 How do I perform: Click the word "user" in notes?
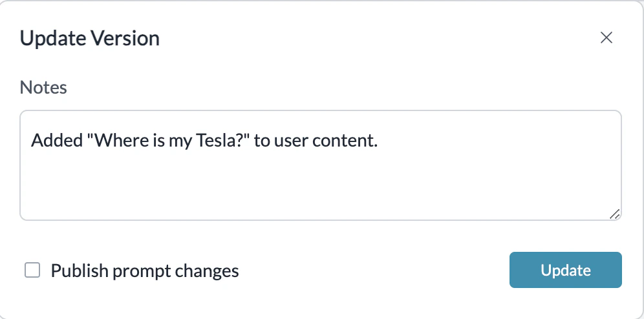click(292, 140)
